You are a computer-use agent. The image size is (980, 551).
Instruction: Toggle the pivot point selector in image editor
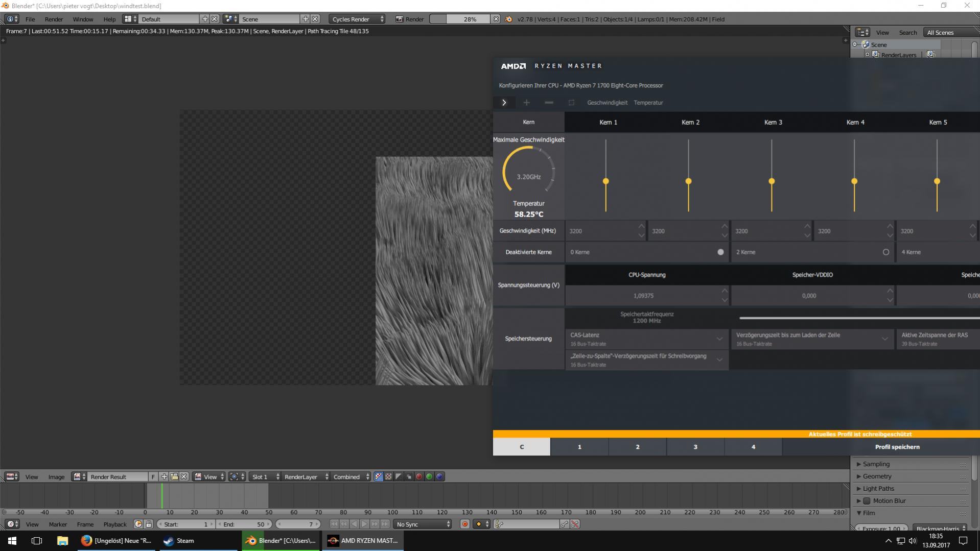pyautogui.click(x=237, y=476)
